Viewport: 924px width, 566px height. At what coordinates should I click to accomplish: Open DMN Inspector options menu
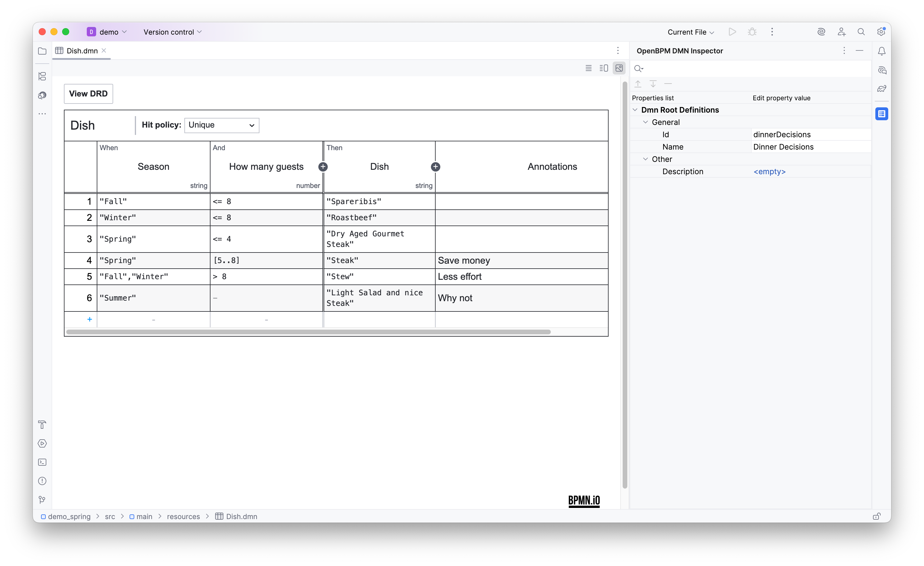(844, 51)
